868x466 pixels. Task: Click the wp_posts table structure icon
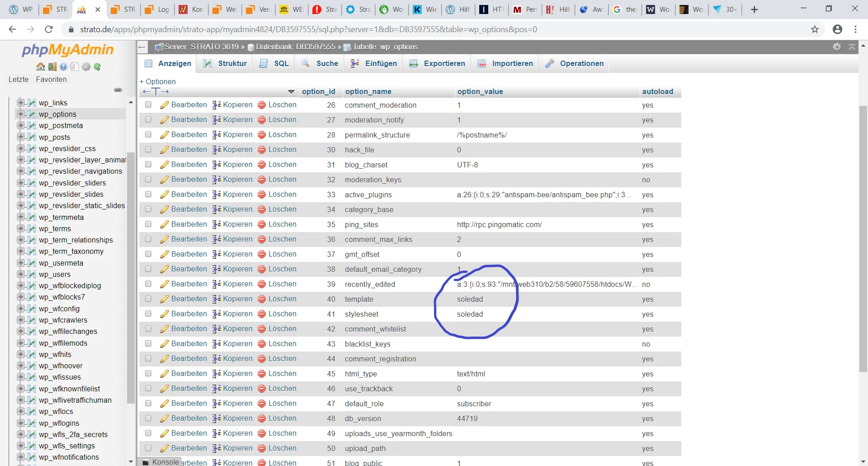pos(31,137)
